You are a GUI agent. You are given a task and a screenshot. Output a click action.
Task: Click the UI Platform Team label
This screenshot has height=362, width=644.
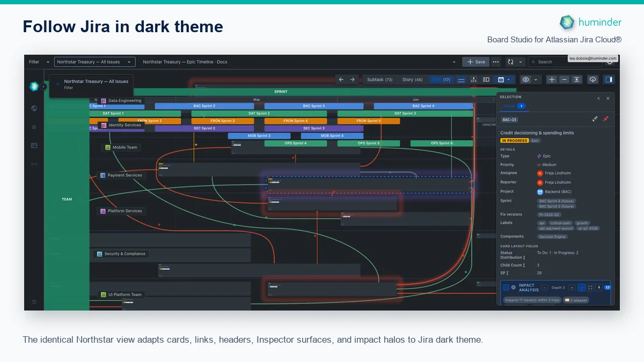click(121, 294)
